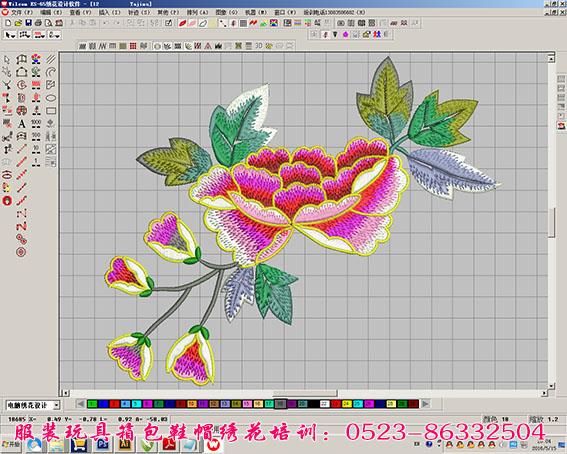
Task: Click the red spiral ring tool in toolbox
Action: click(x=21, y=252)
